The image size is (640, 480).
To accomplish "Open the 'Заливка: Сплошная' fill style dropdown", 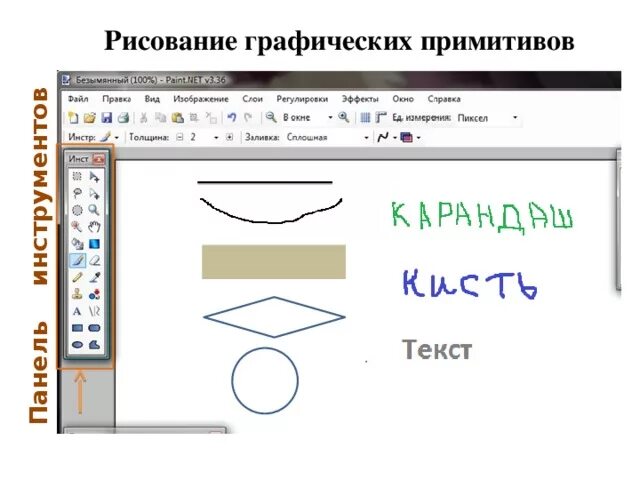I will (x=366, y=138).
